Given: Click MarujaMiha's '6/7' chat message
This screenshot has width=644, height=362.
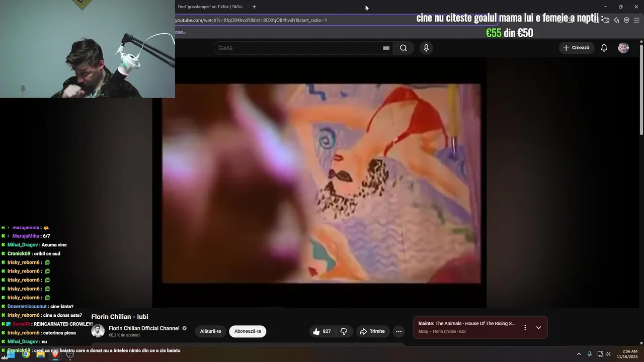Looking at the screenshot, I should point(46,236).
